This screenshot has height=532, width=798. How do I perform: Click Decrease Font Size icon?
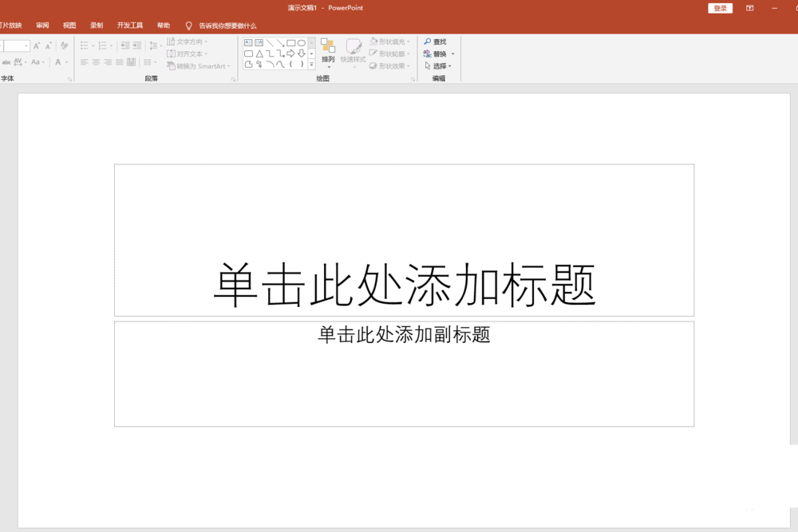(49, 46)
